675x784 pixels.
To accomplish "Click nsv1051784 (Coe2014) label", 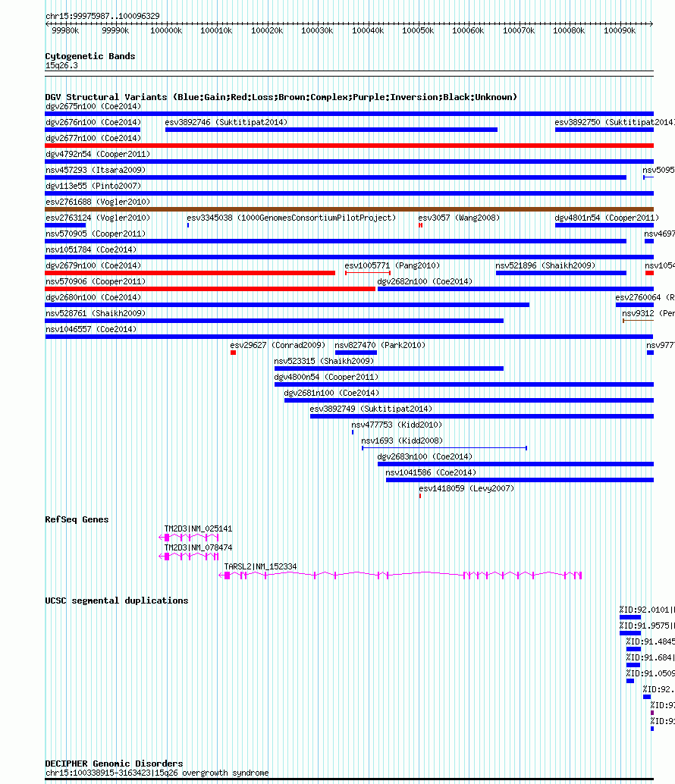I will pos(91,250).
